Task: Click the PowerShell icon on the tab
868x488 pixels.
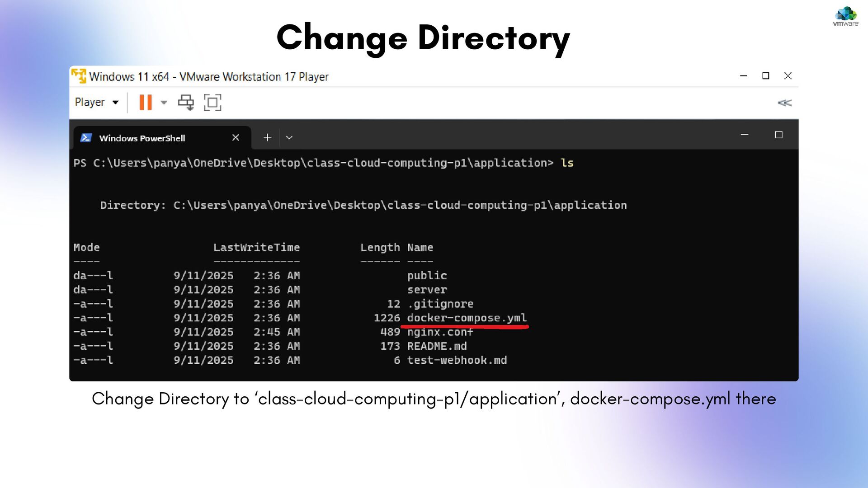Action: pos(86,138)
